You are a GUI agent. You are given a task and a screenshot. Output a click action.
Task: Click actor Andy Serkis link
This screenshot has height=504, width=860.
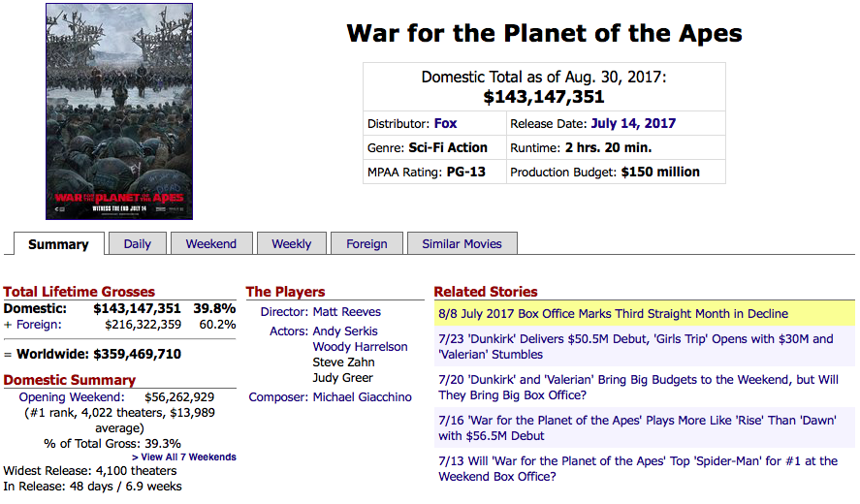click(347, 331)
